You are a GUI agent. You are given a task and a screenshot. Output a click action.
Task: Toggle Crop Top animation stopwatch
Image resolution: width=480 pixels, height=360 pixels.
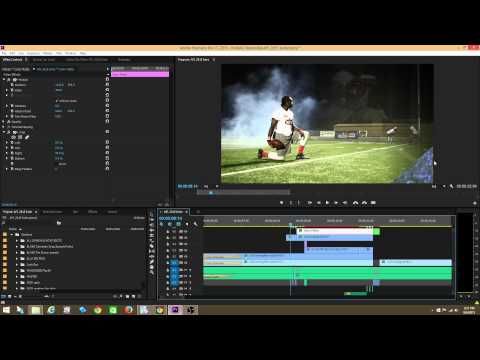[x=12, y=148]
